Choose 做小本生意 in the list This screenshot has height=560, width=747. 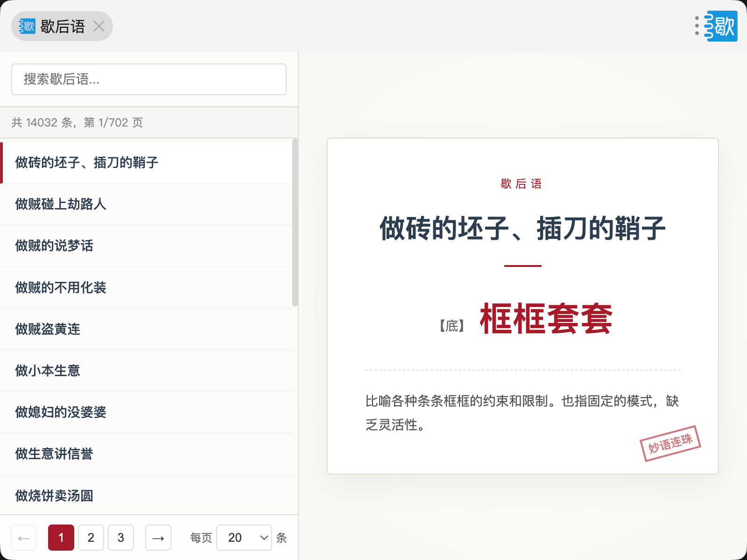click(x=48, y=371)
